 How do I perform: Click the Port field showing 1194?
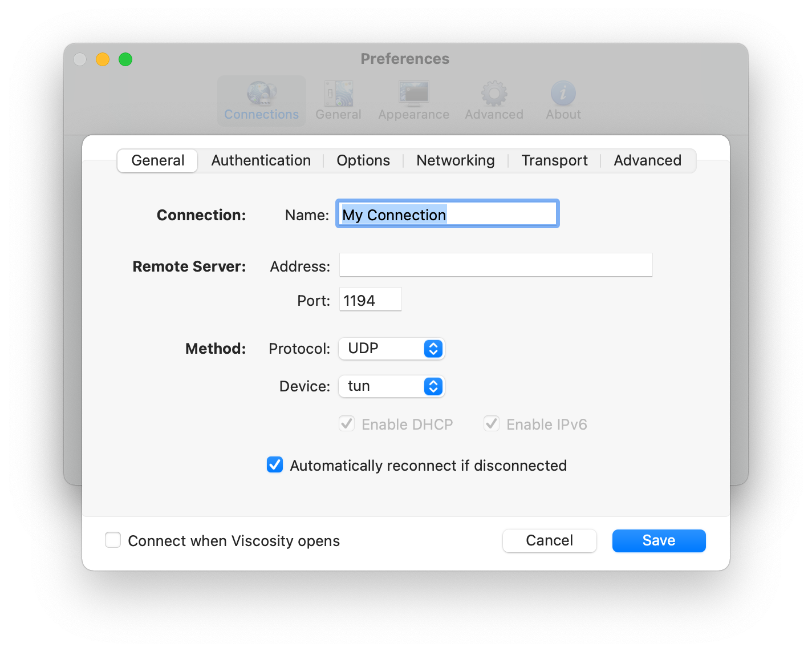click(x=371, y=300)
